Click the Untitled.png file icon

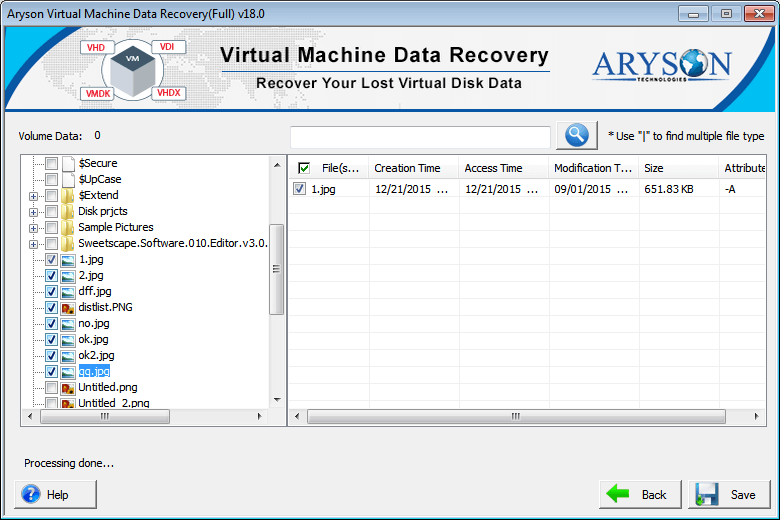coord(68,388)
